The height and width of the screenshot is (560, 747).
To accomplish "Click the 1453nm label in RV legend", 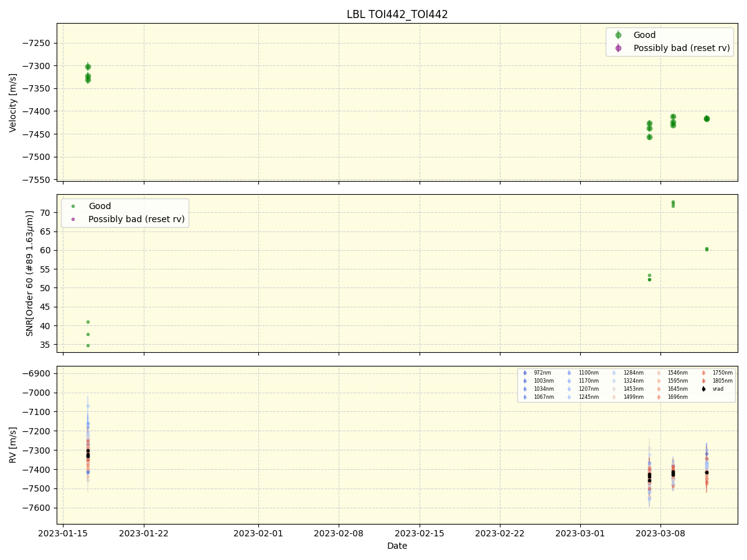I will point(633,389).
